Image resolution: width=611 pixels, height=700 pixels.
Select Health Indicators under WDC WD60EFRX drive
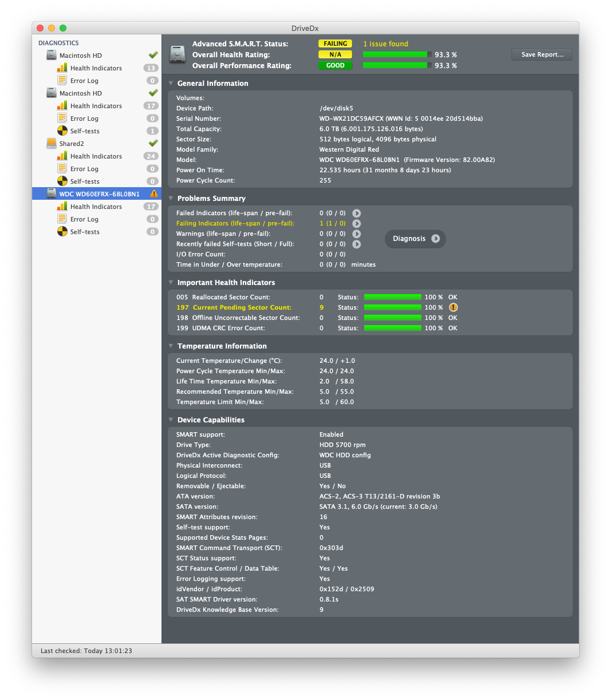[96, 207]
